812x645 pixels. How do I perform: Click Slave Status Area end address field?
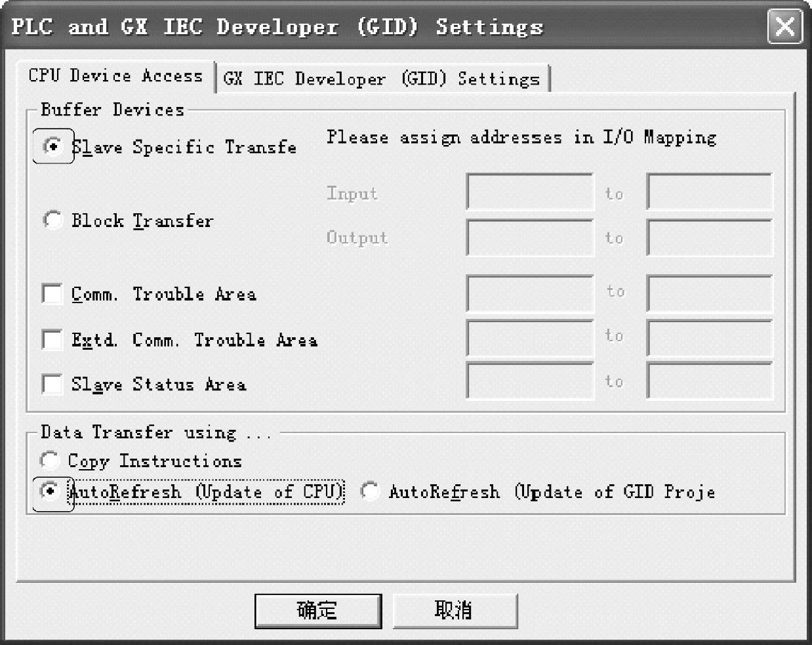click(x=710, y=380)
